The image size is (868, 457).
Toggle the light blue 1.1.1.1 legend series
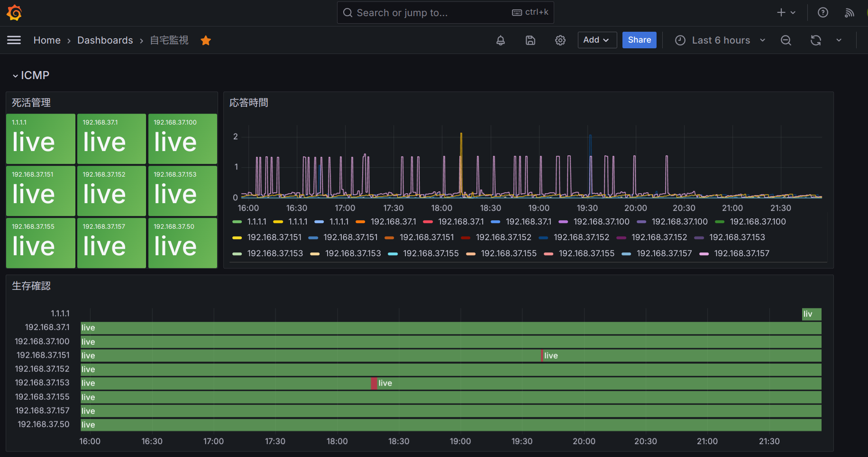(339, 222)
